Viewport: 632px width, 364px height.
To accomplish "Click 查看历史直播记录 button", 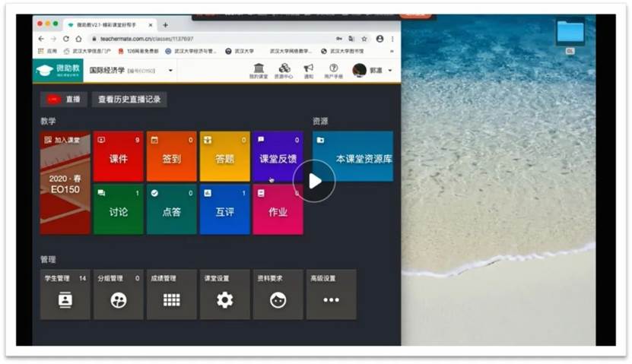I will [x=129, y=100].
